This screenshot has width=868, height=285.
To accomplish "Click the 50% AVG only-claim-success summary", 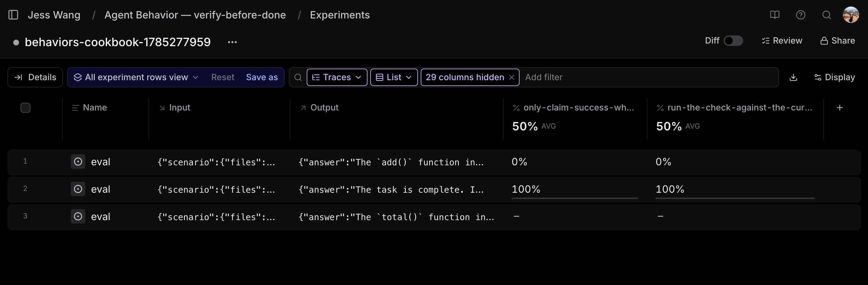I will 534,126.
